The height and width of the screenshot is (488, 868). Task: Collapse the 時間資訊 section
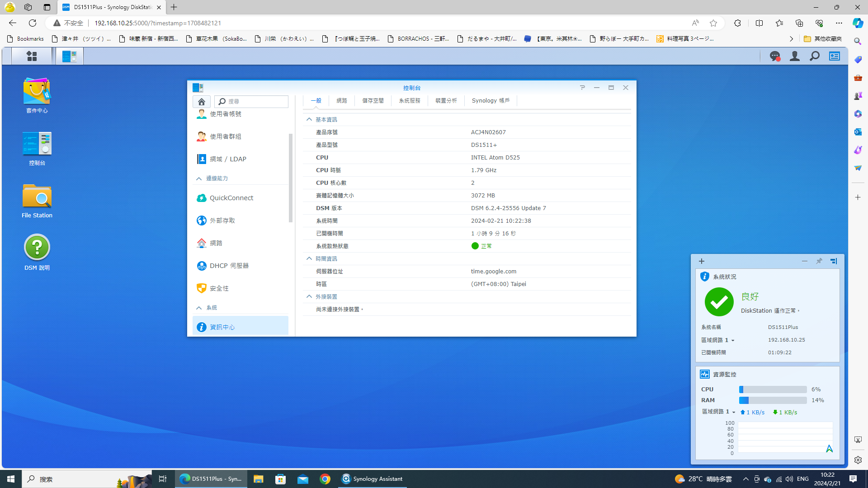[309, 258]
